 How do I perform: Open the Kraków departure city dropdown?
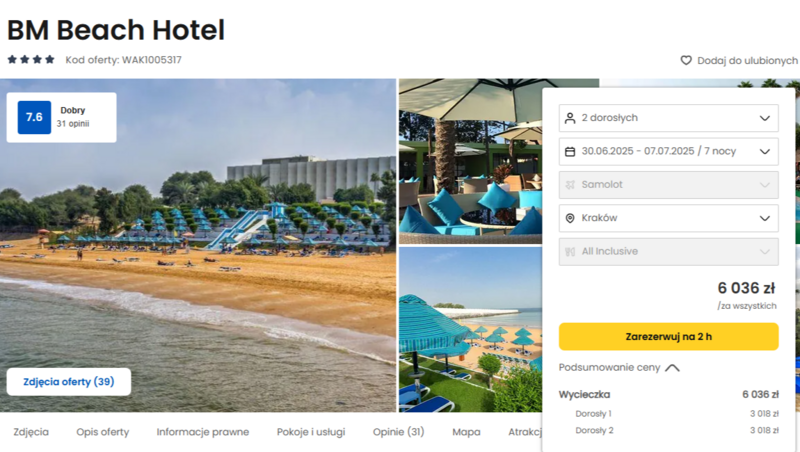pyautogui.click(x=668, y=218)
